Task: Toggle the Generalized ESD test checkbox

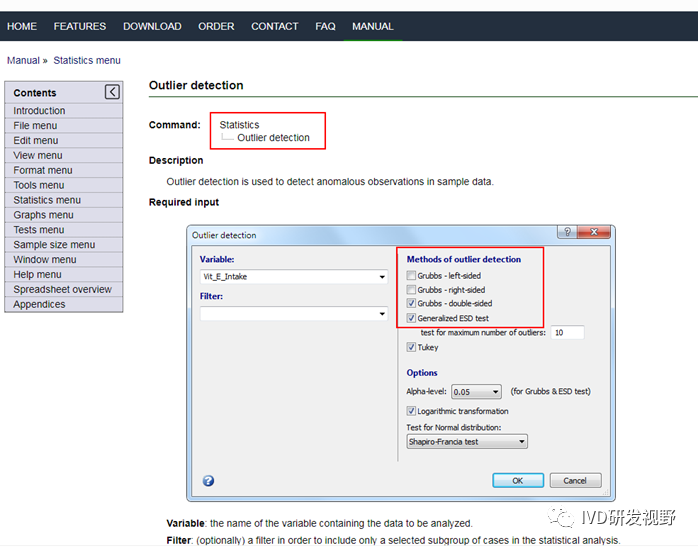Action: [x=412, y=318]
